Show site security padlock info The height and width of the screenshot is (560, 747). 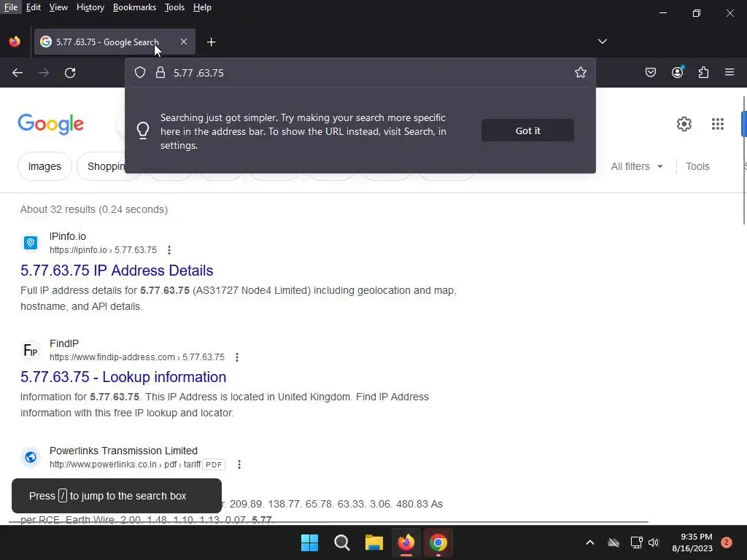tap(160, 72)
